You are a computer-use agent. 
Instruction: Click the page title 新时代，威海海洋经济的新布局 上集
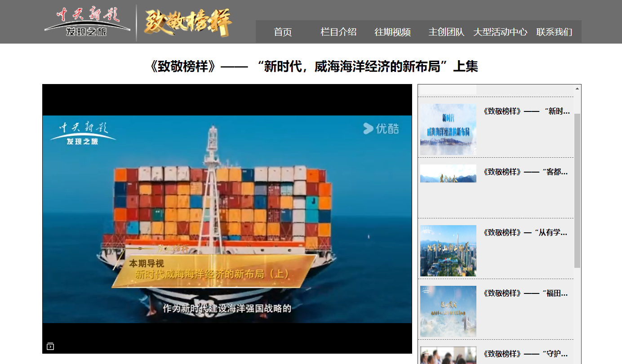point(313,67)
